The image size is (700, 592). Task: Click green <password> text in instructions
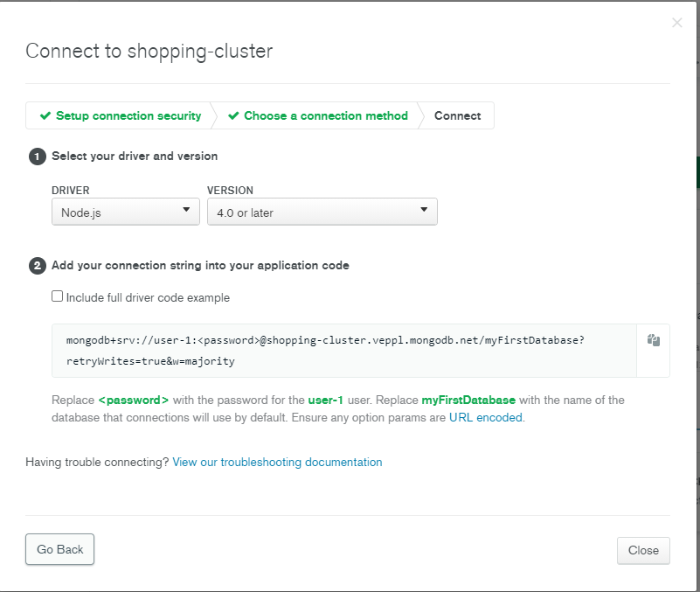click(x=133, y=400)
